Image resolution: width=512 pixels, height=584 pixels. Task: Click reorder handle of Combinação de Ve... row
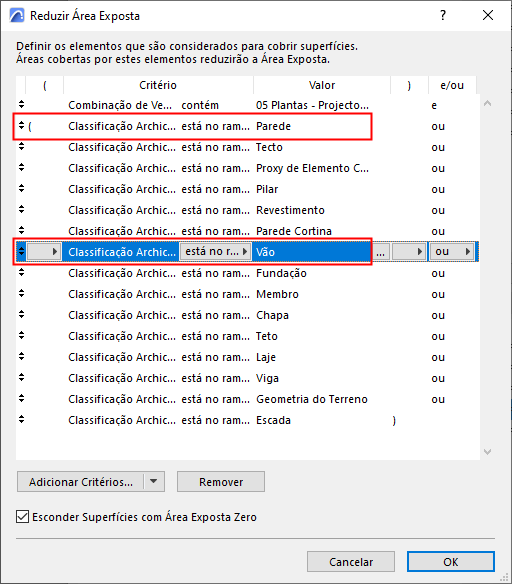coord(21,105)
